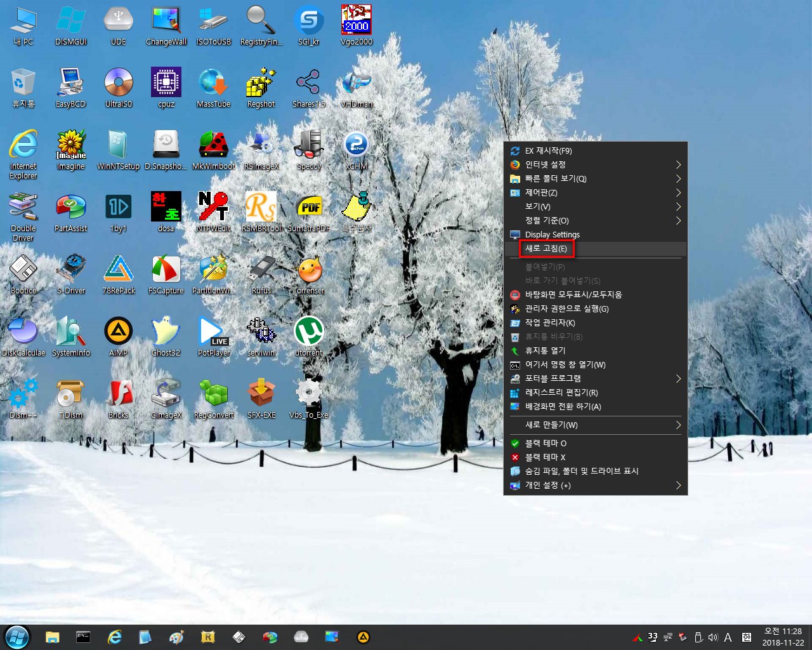Choose 블랙 테마 X option
Image resolution: width=812 pixels, height=650 pixels.
[596, 457]
